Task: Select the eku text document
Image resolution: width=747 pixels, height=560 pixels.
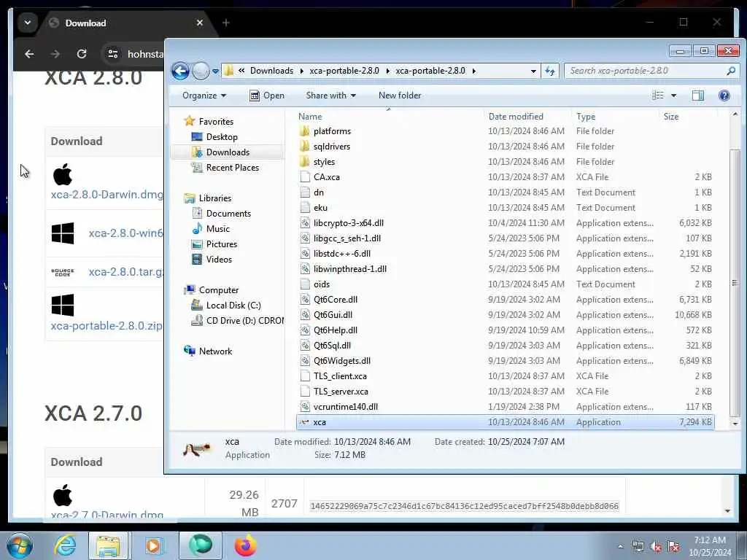Action: pyautogui.click(x=320, y=208)
